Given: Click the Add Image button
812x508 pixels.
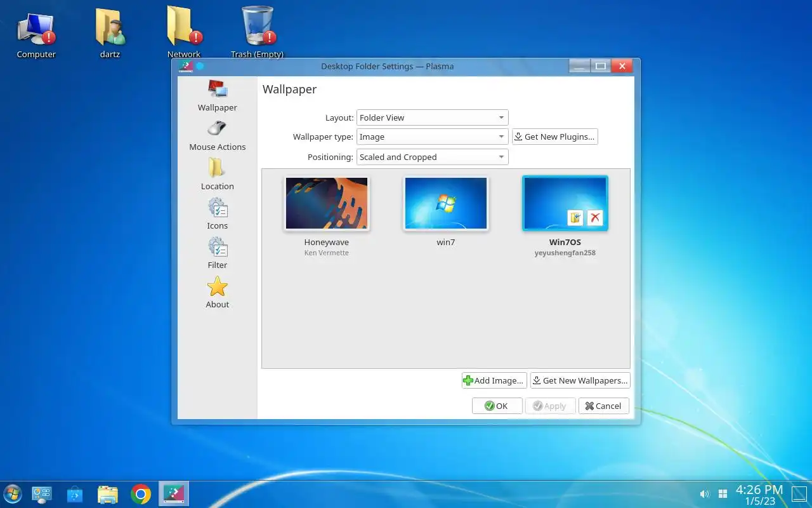Looking at the screenshot, I should tap(494, 380).
